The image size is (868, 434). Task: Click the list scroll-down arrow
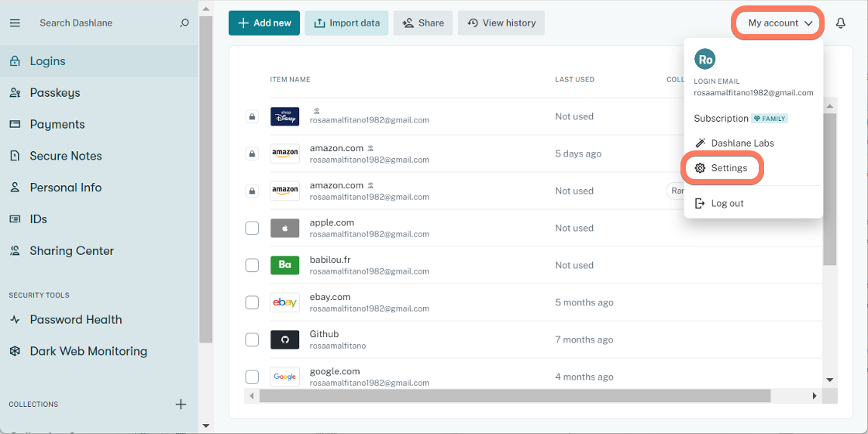(x=829, y=380)
